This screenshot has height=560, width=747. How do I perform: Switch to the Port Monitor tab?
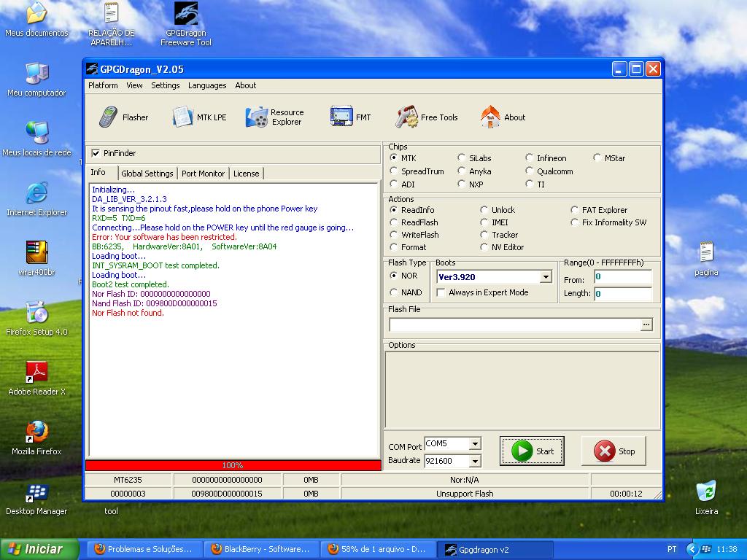(203, 174)
